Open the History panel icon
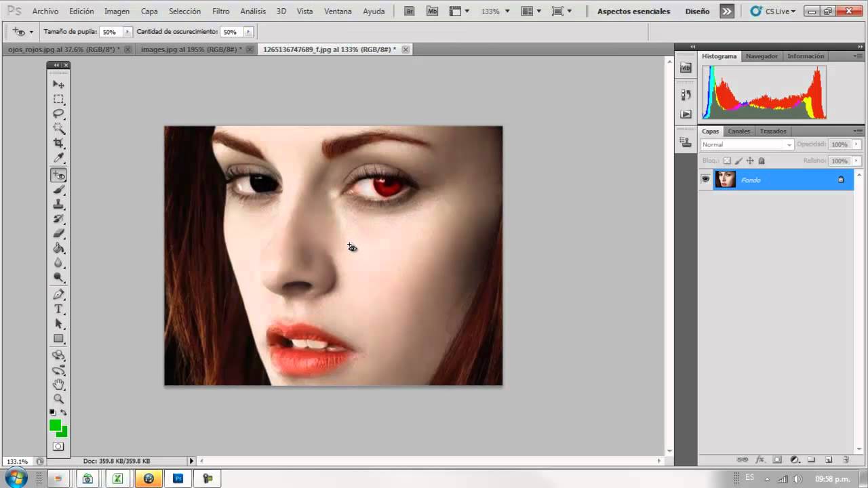Screen dimensions: 868x488 [686, 96]
